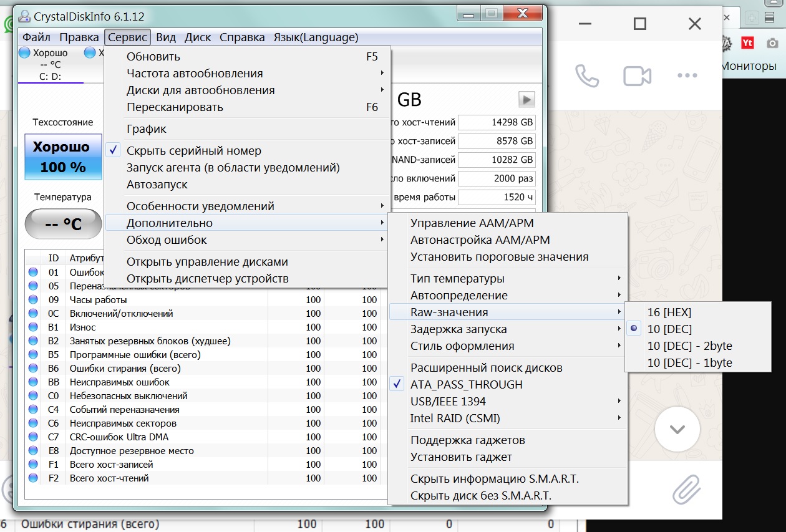
Task: Click the 2000 раз power-on count field
Action: pos(497,179)
